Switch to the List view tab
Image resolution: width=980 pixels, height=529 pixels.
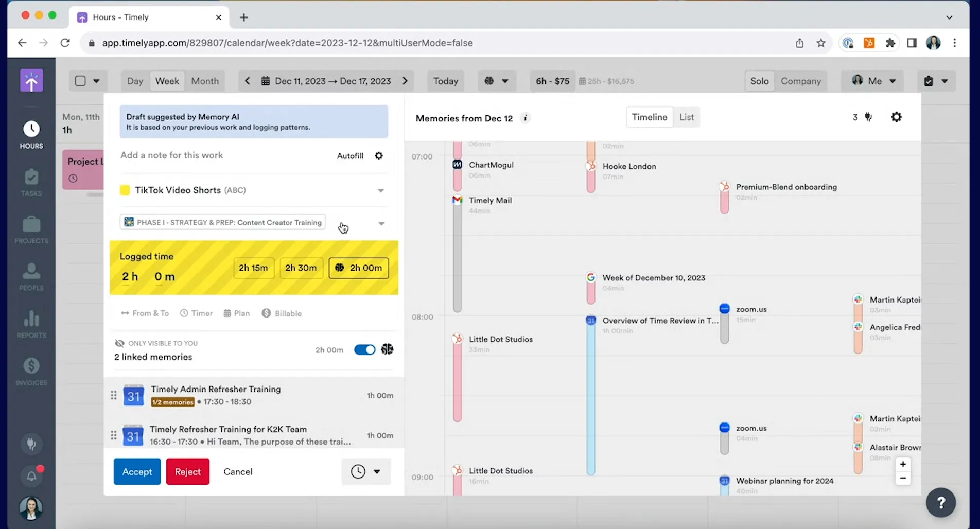click(x=686, y=117)
